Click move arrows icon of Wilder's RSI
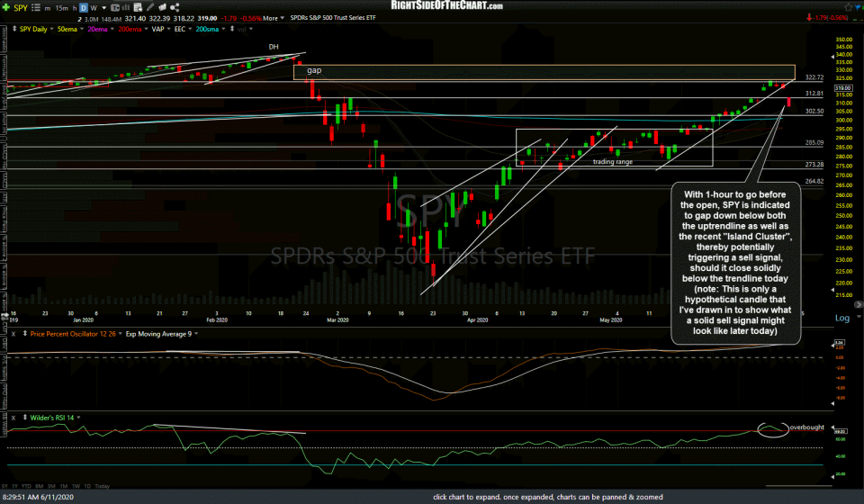 tap(25, 418)
